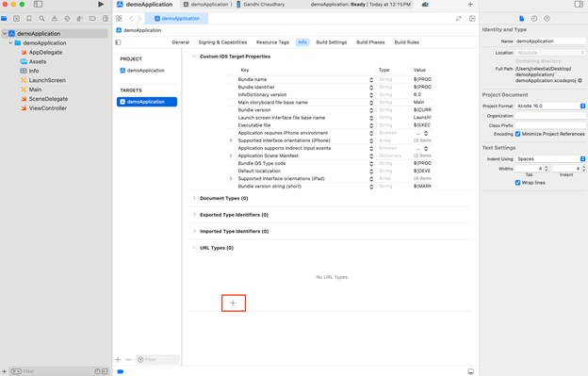Uncheck the Wrap lines checkbox
Viewport: 588px width, 376px height.
(x=517, y=183)
